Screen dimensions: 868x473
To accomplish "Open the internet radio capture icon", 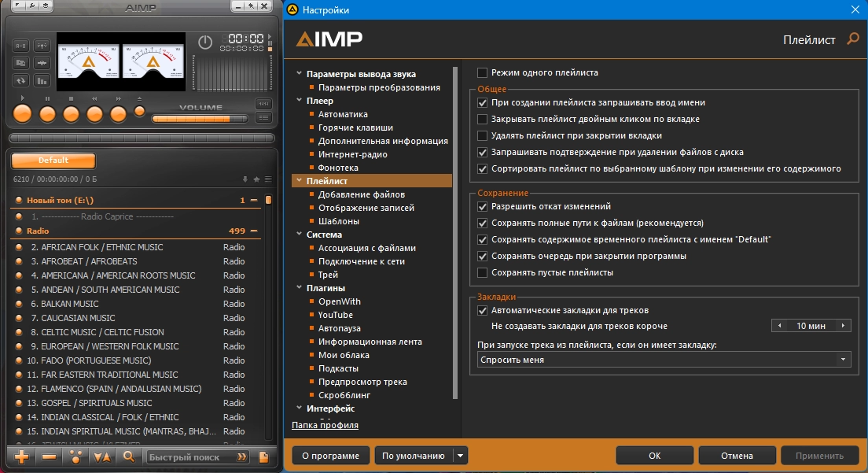I will pos(42,46).
